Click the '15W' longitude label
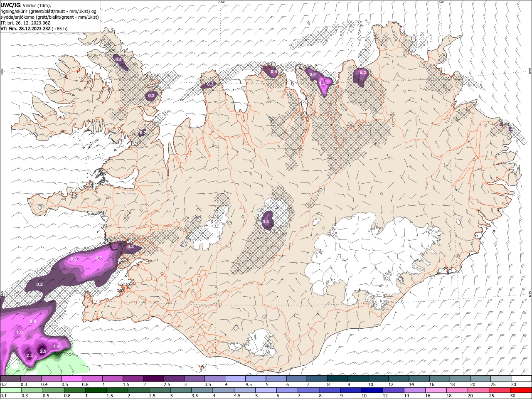This screenshot has width=532, height=399. (x=440, y=2)
